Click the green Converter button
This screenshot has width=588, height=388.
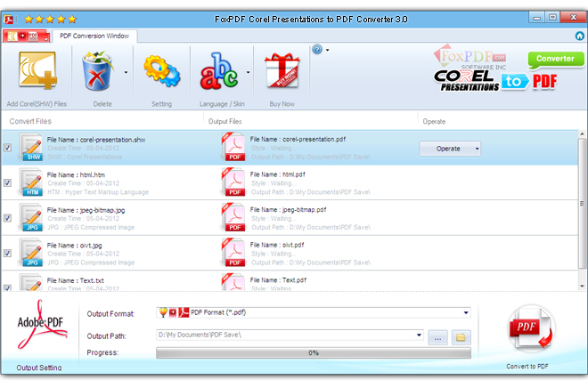coord(556,60)
